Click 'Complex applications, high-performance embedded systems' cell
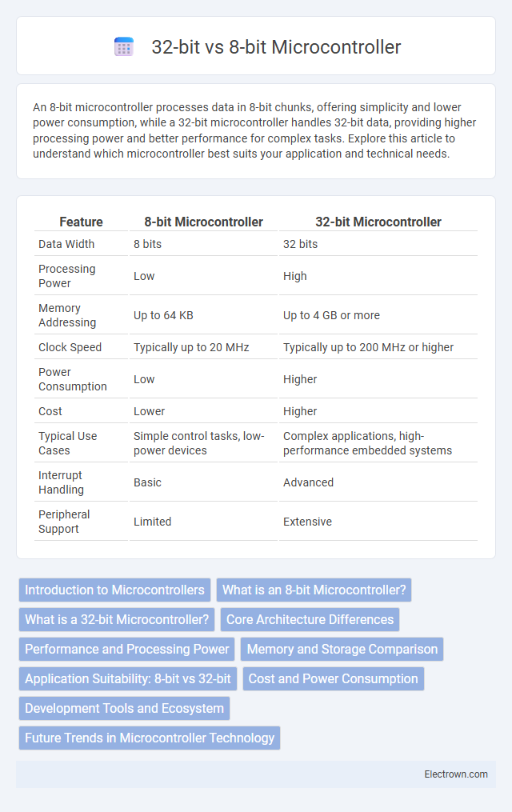512x812 pixels. click(x=367, y=443)
